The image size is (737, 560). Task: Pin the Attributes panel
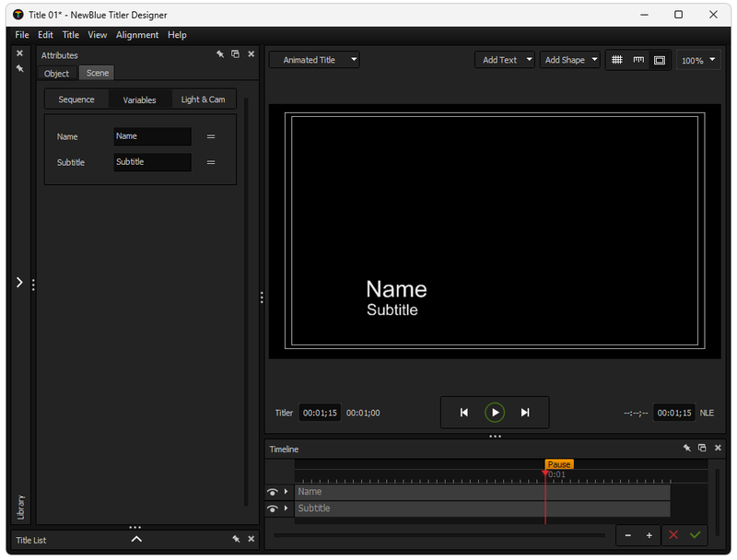point(220,54)
